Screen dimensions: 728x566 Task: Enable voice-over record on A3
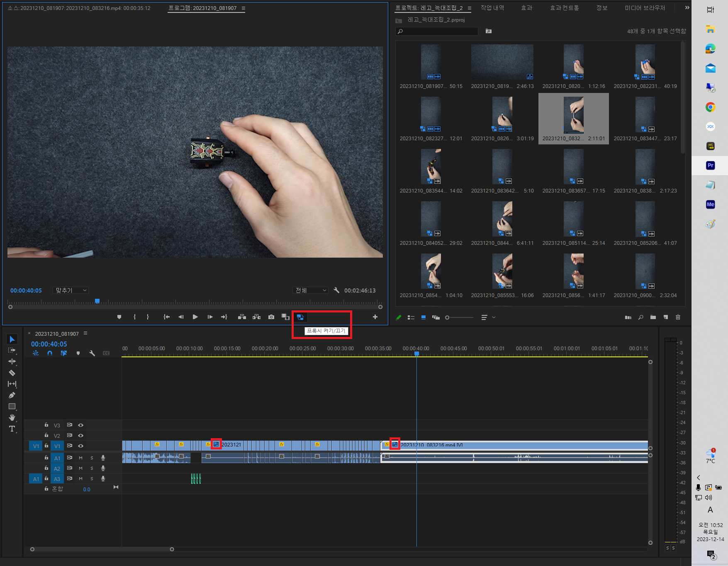coord(103,479)
